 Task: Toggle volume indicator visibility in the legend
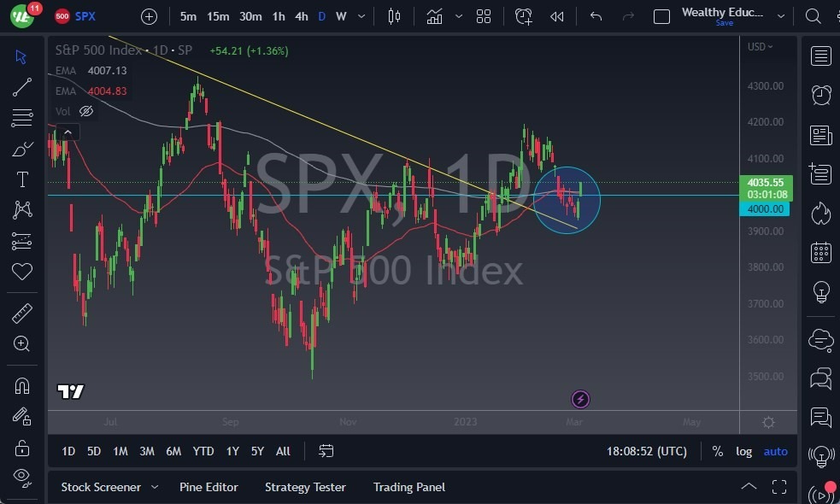tap(85, 111)
